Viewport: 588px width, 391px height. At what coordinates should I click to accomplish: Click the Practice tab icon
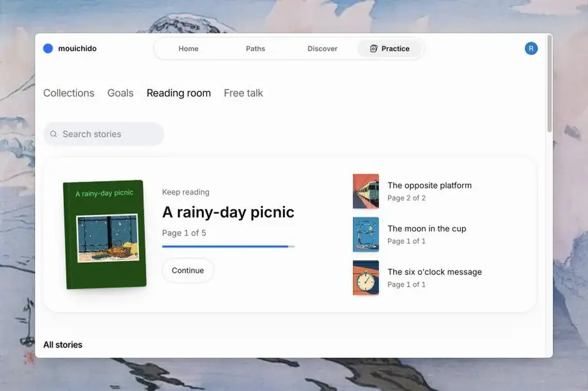(373, 49)
